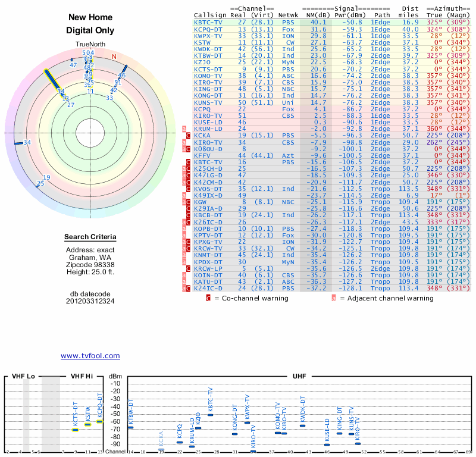Click the 'a' warning badge beside K49IX-D
Screen dimensions: 476x457
(184, 195)
